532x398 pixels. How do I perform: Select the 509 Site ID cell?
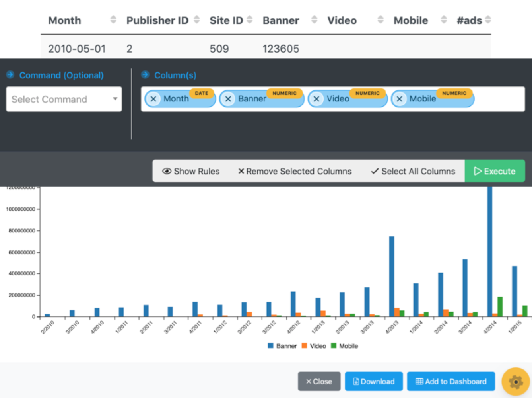219,49
